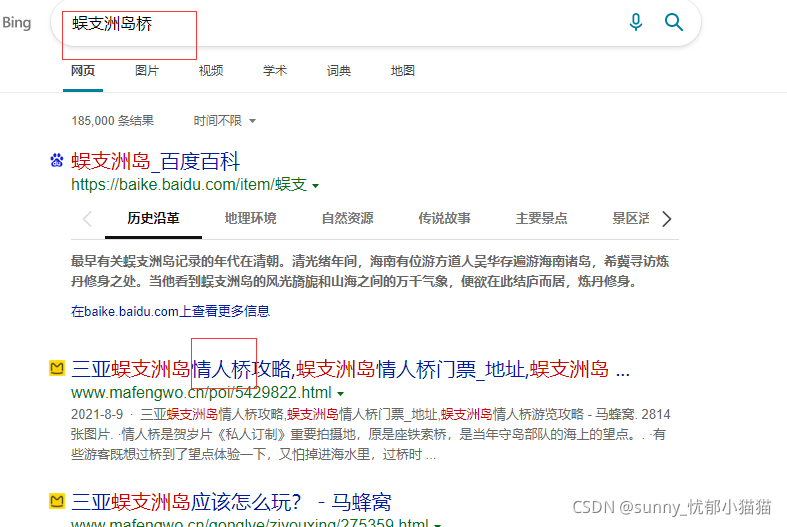Click the Mafengwo favicon beside 应该怎么玩 result
The image size is (787, 527).
point(57,501)
